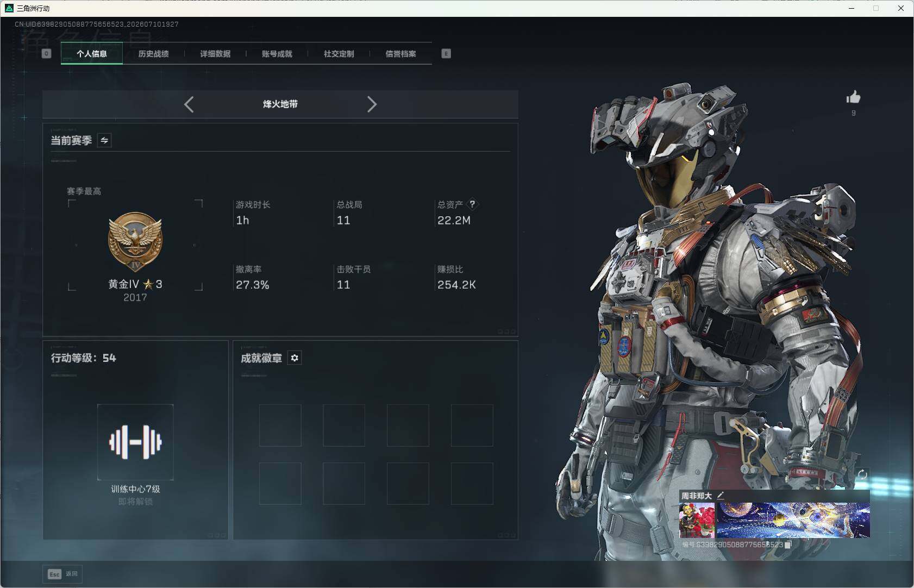
Task: Switch to the 历史战绩 tab
Action: (x=153, y=54)
